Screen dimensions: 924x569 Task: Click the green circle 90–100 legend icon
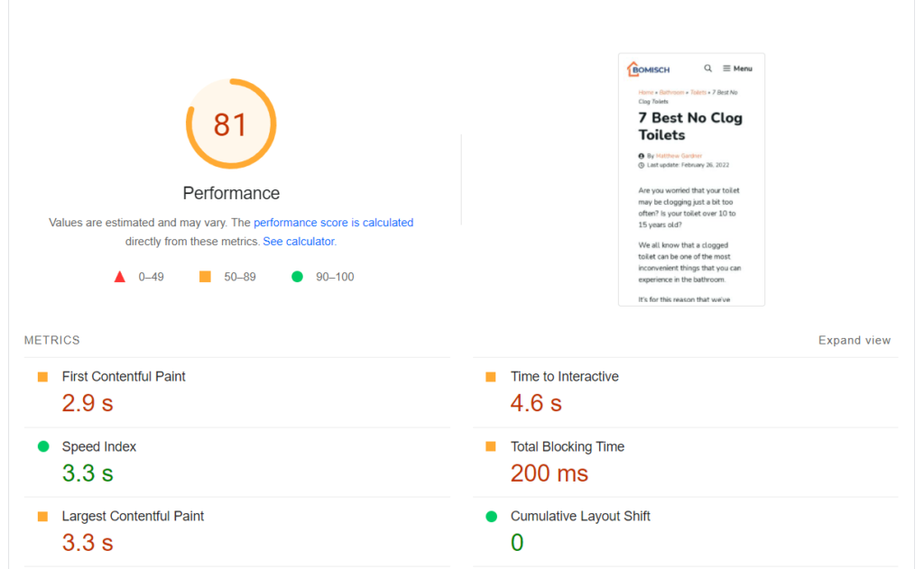pyautogui.click(x=297, y=277)
